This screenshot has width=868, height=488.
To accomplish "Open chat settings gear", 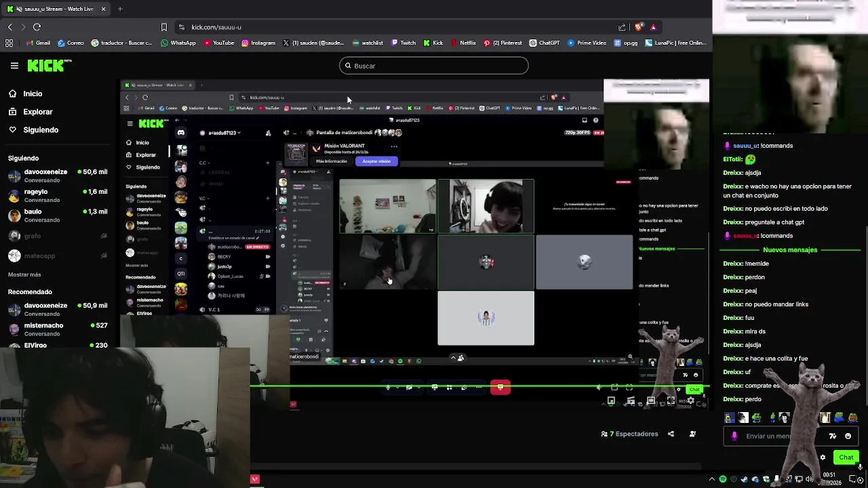I will 823,457.
